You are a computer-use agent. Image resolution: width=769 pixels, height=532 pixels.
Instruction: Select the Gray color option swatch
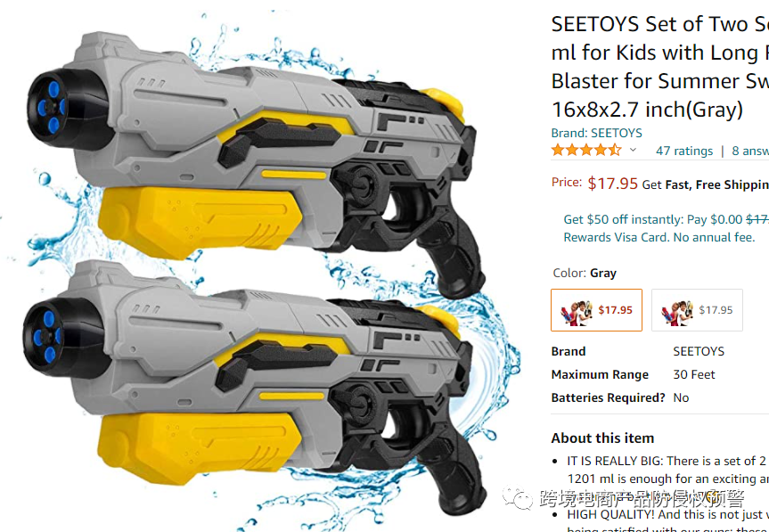596,310
